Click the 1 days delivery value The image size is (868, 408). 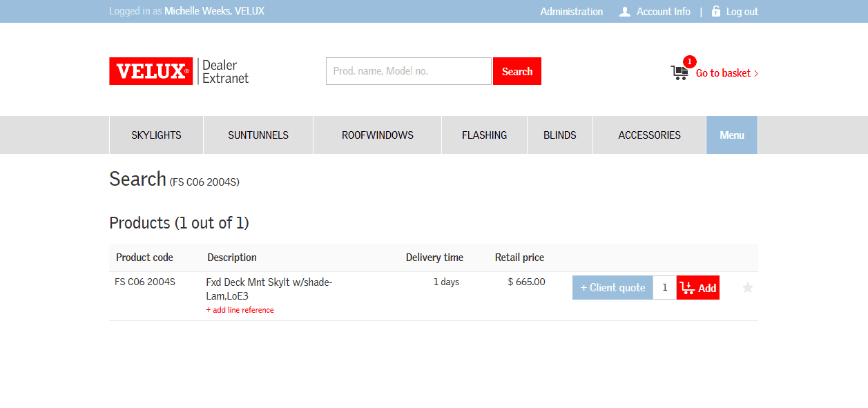446,282
